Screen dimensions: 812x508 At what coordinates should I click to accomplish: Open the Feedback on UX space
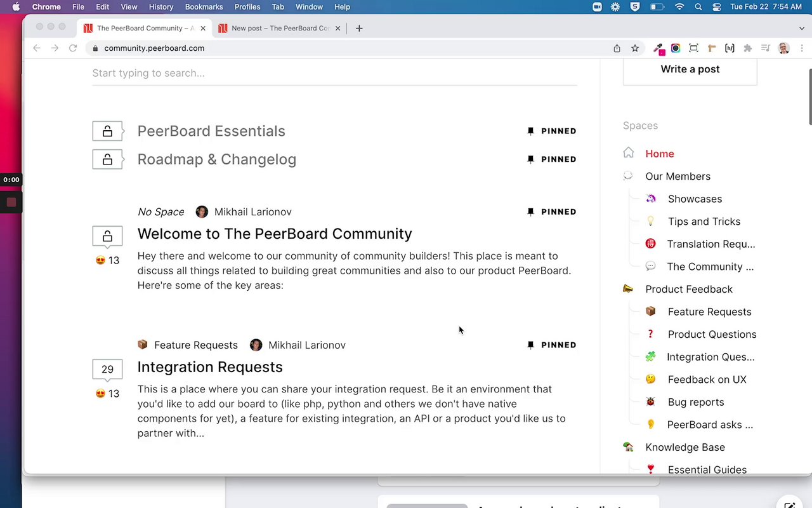click(x=707, y=380)
